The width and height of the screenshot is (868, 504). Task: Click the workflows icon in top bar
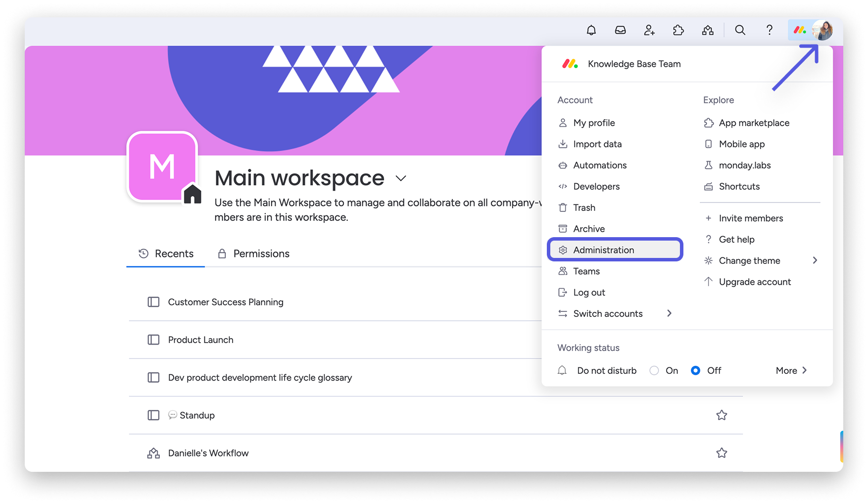tap(708, 30)
